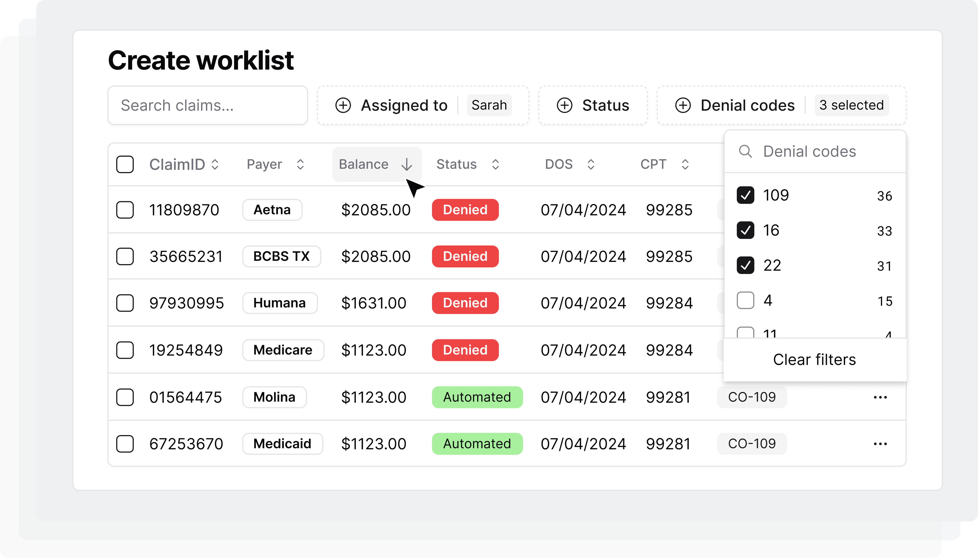The height and width of the screenshot is (560, 978).
Task: Open the Denial codes filter menu
Action: [x=747, y=105]
